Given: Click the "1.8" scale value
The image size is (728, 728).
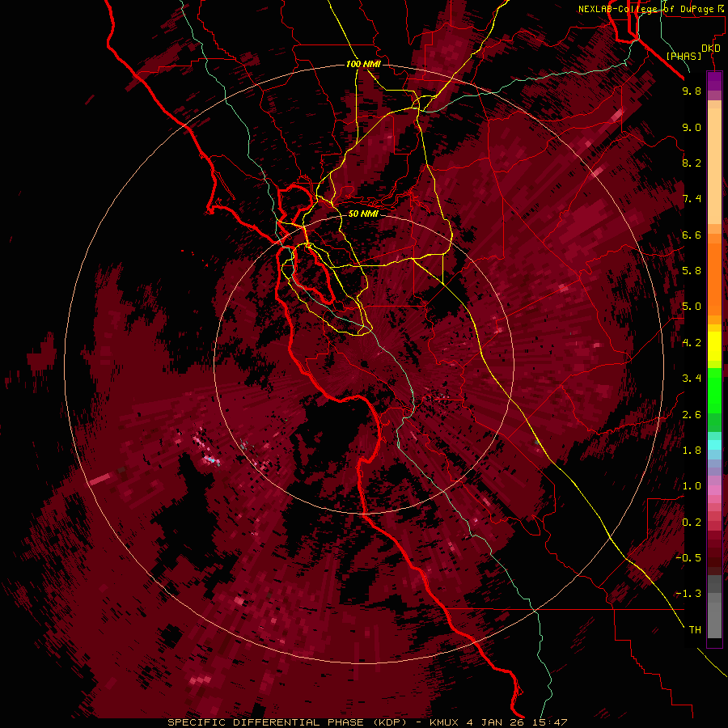Looking at the screenshot, I should point(692,451).
